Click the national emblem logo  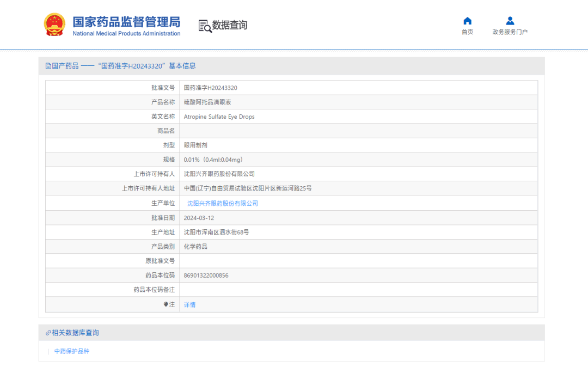(54, 25)
